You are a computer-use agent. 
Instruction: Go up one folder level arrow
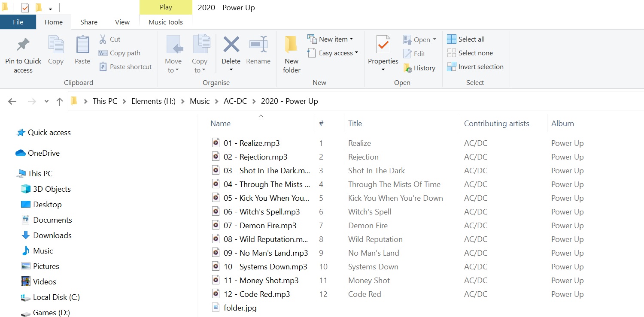point(60,102)
